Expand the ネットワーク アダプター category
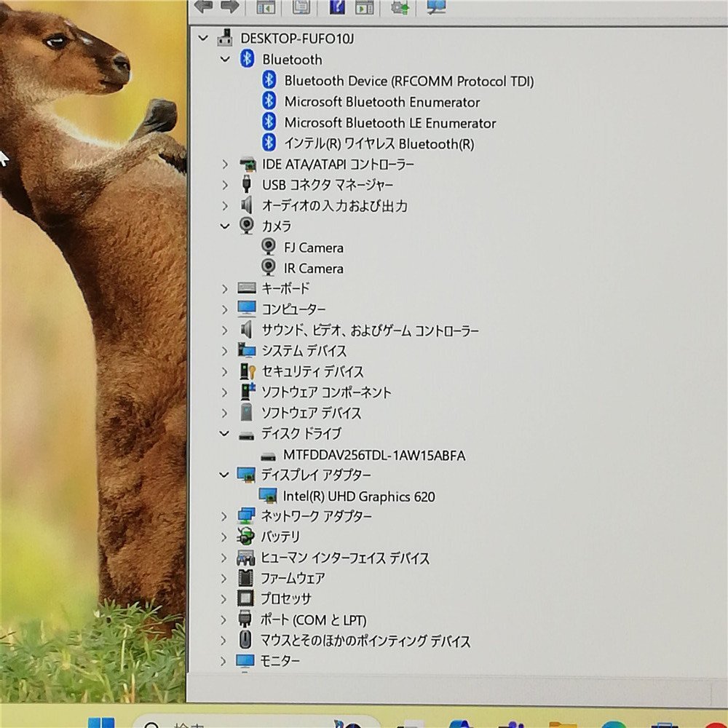Image resolution: width=728 pixels, height=728 pixels. pyautogui.click(x=225, y=516)
